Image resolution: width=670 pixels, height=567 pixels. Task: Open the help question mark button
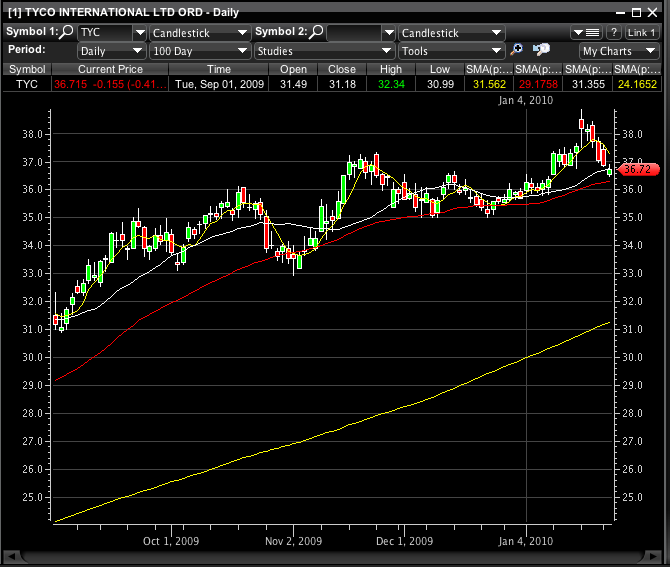click(x=613, y=32)
